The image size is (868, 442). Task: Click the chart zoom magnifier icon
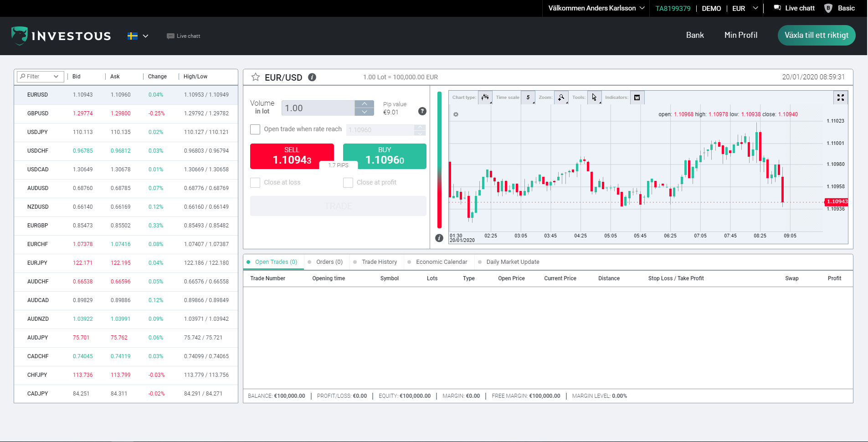561,97
